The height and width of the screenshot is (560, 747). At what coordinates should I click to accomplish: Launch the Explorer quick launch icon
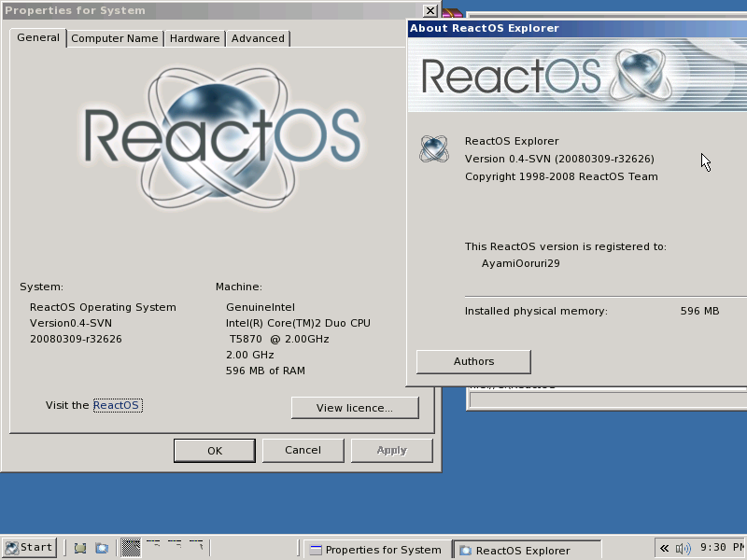102,548
